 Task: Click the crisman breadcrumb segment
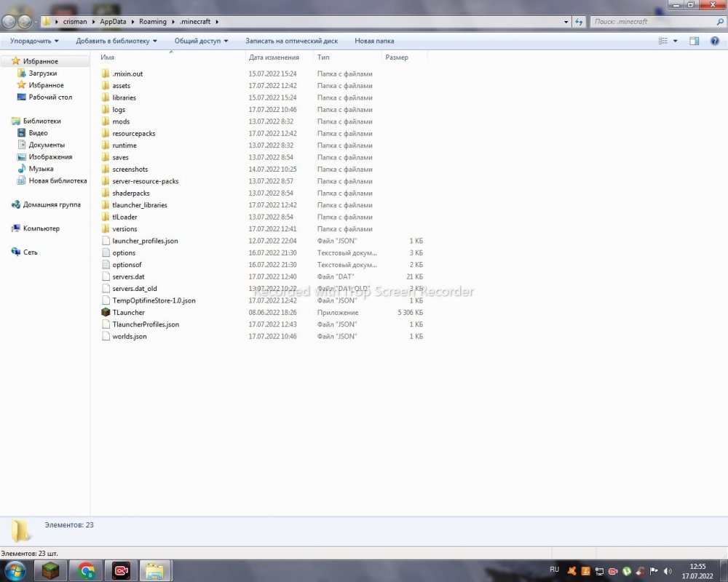click(75, 22)
